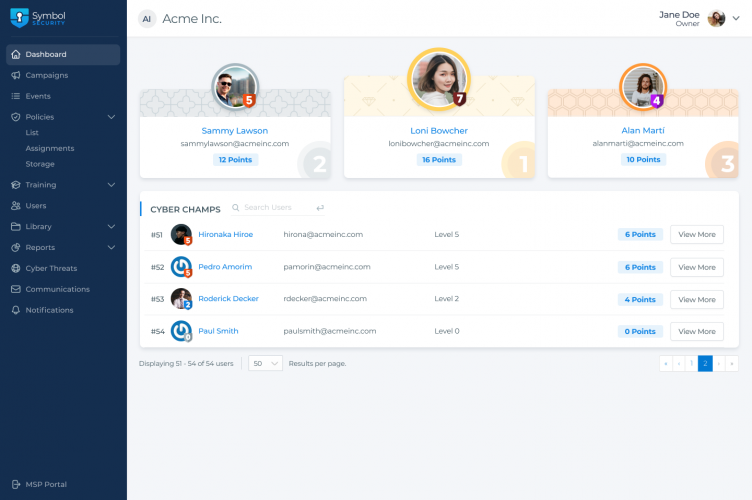Click View More for Hironaka Hiroe
Screen dimensions: 752x500
(x=697, y=234)
